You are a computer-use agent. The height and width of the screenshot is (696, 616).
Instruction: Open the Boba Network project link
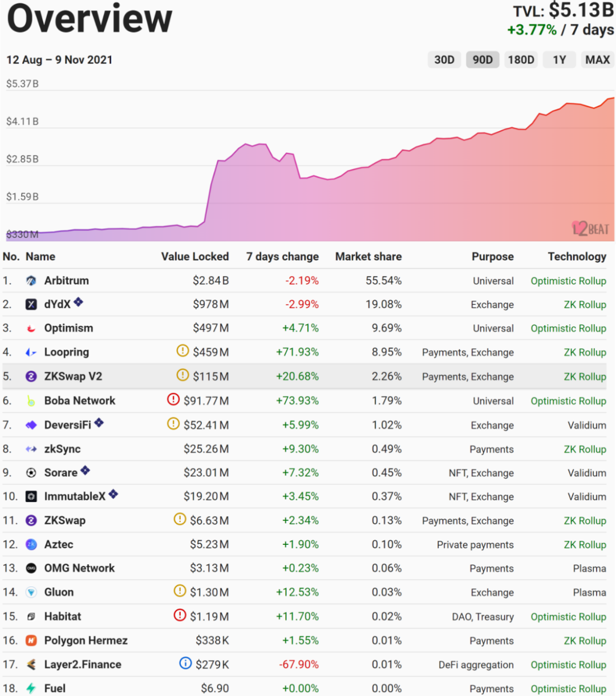click(80, 401)
